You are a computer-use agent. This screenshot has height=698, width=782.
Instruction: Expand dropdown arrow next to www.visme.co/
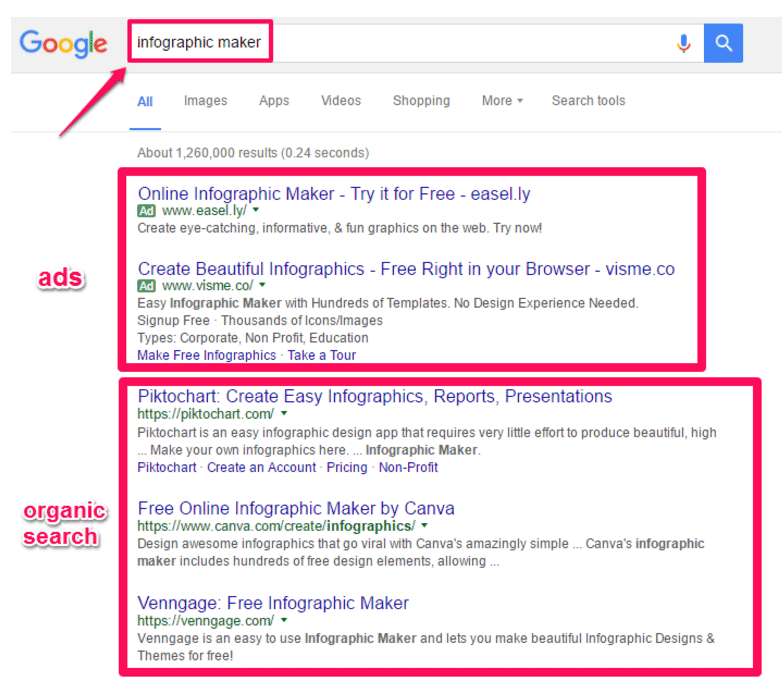262,285
